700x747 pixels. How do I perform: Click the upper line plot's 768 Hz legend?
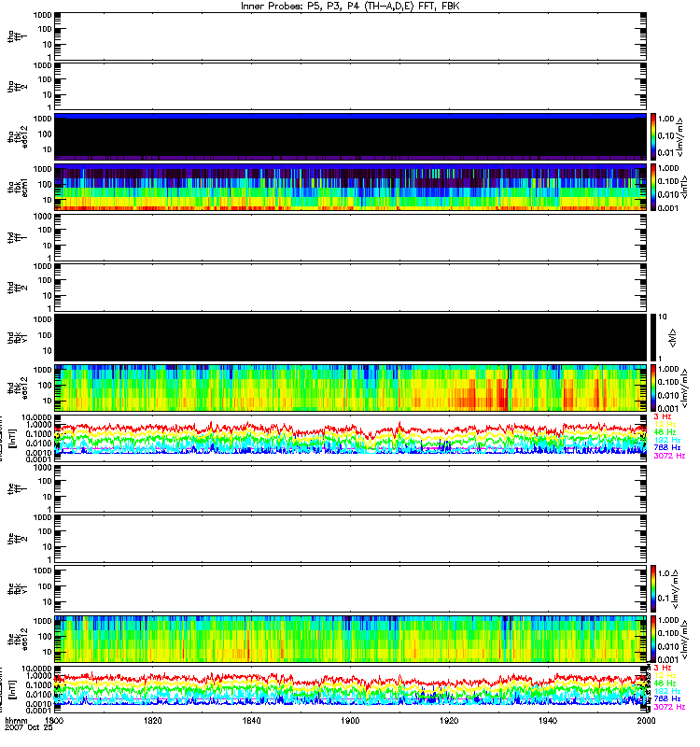668,448
